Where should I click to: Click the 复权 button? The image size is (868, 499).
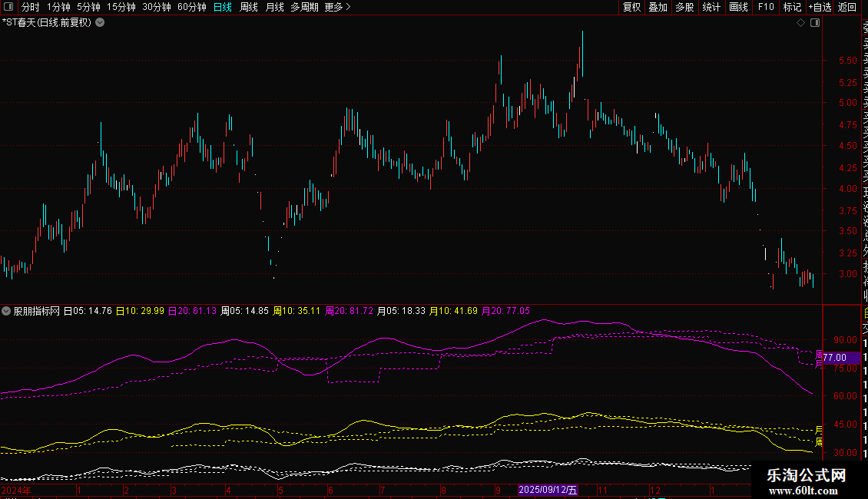tap(631, 7)
